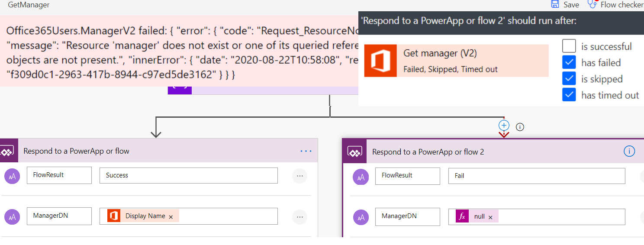
Task: Open options for FlowResult Success row
Action: point(299,176)
